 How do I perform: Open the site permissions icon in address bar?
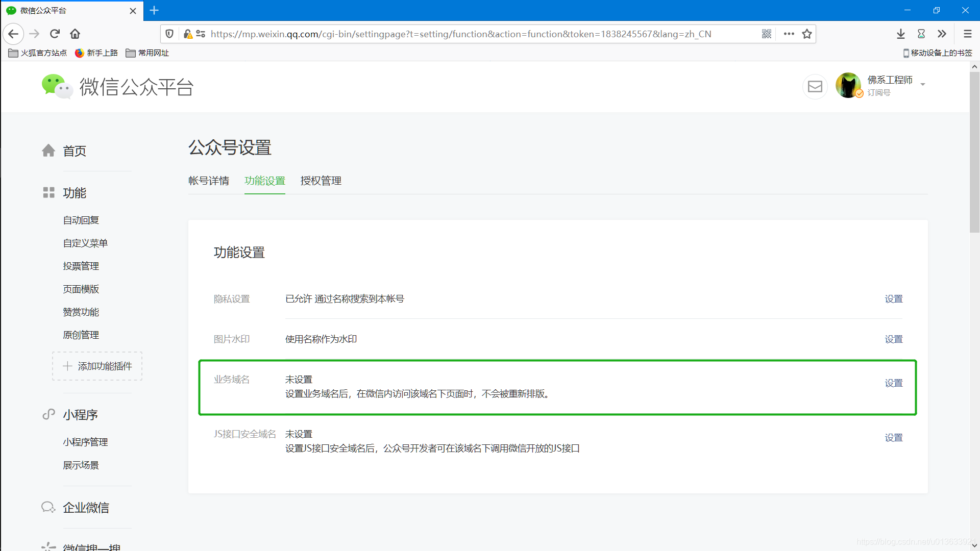click(201, 34)
